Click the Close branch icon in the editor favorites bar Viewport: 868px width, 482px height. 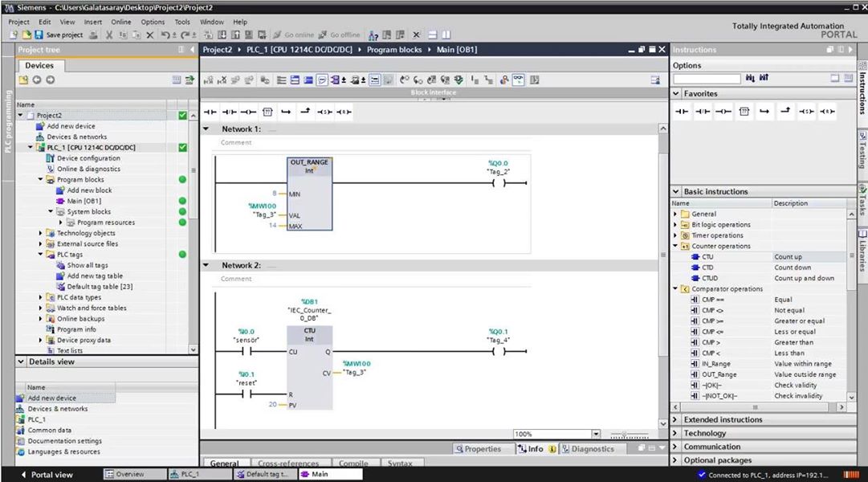305,112
